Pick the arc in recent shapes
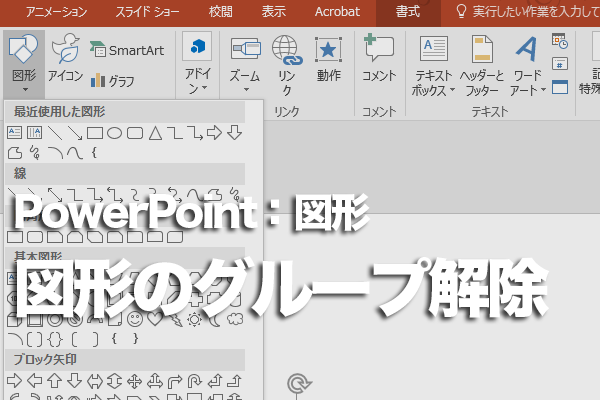Viewport: 600px width, 400px height. tap(55, 153)
